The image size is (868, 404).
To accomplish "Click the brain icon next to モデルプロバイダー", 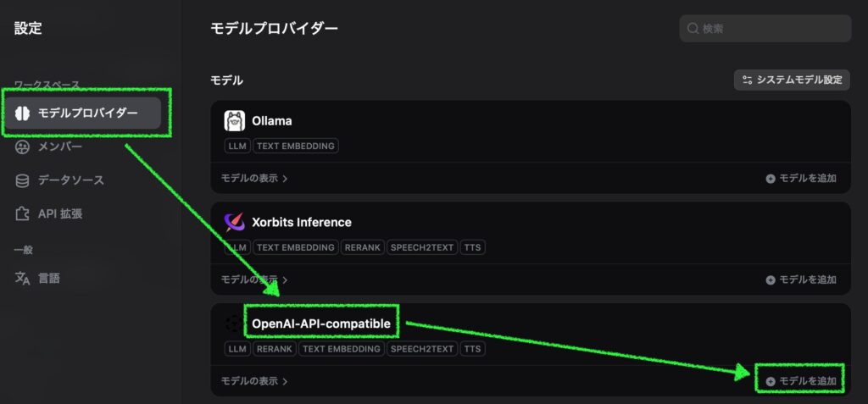I will click(23, 113).
